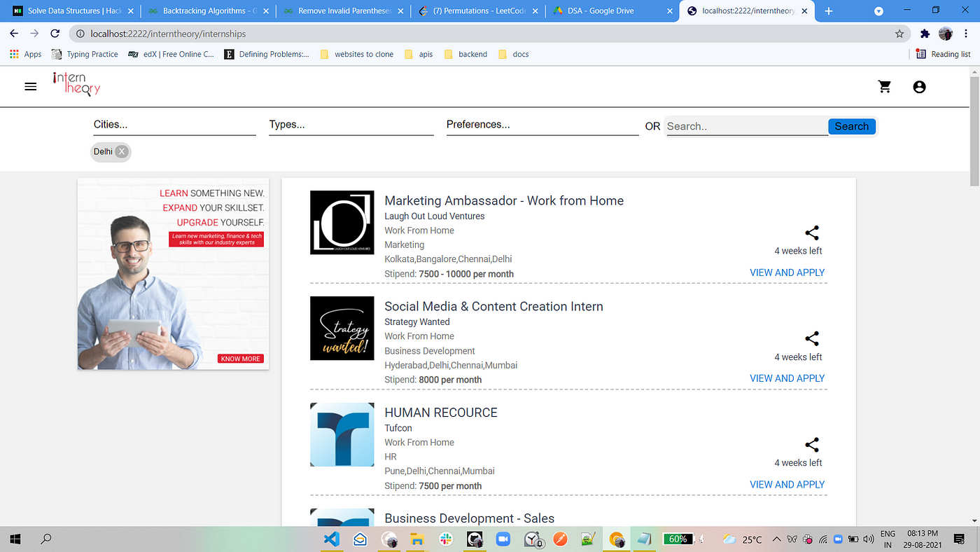Viewport: 980px width, 552px height.
Task: Click the Tufcon company logo
Action: [342, 434]
